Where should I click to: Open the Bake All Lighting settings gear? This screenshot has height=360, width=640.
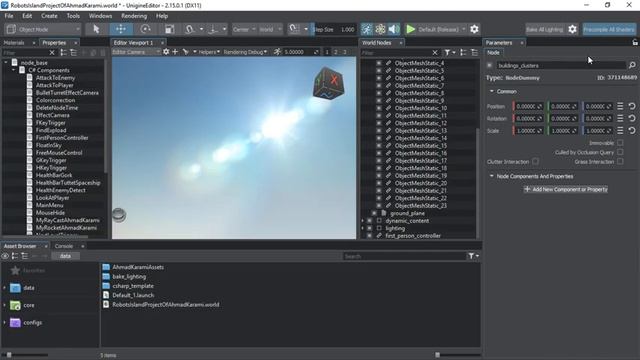[x=572, y=29]
